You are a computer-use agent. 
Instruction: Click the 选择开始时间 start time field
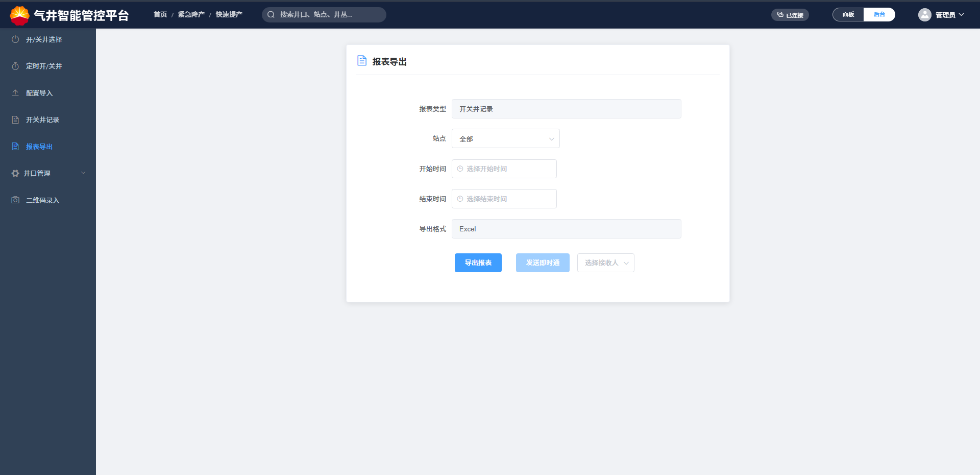(x=504, y=169)
